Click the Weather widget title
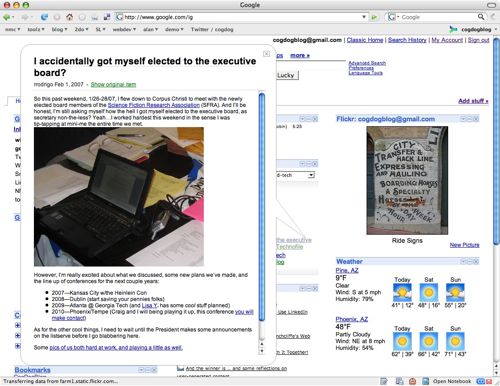This screenshot has width=500, height=386. tap(349, 261)
